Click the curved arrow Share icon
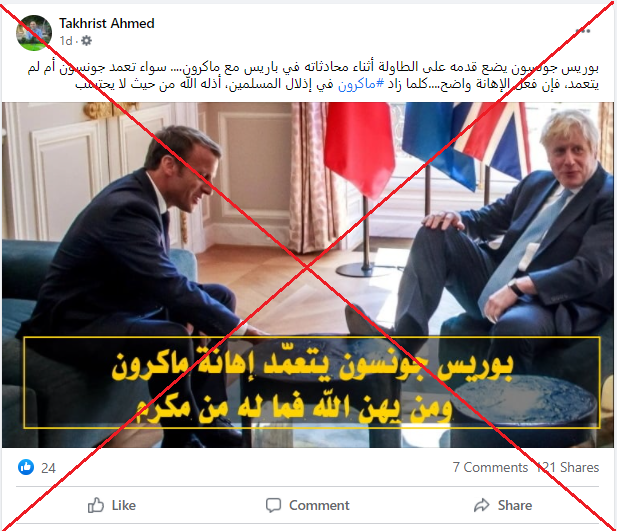 coord(482,505)
